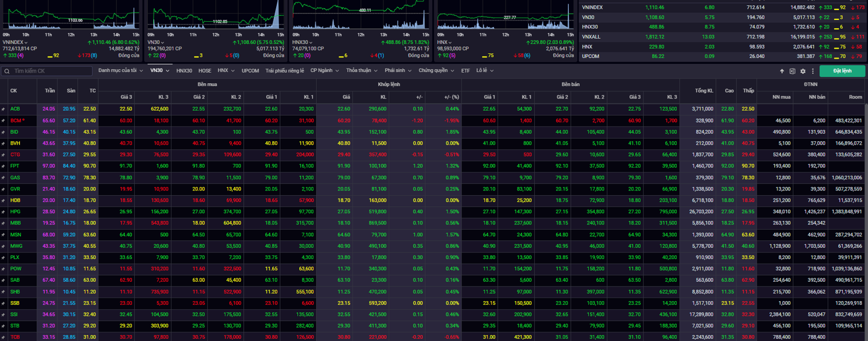Pin the BID row
The image size is (868, 341).
(x=3, y=132)
